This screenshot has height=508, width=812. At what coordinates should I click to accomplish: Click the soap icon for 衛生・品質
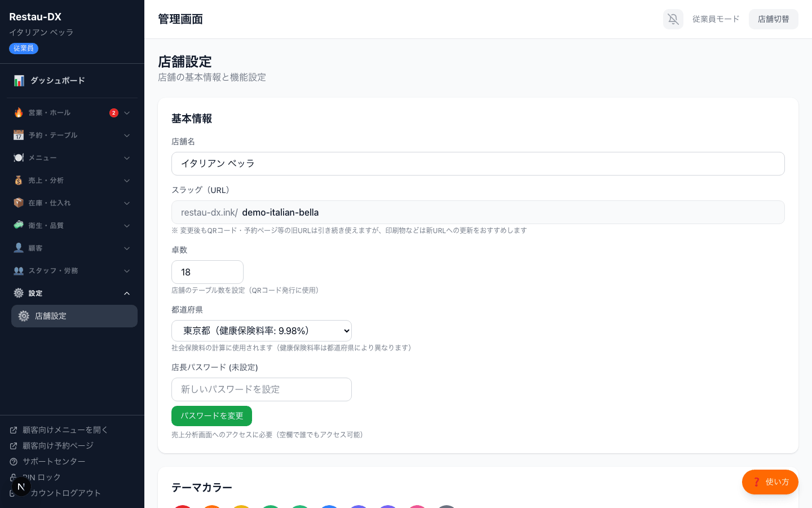(x=19, y=225)
